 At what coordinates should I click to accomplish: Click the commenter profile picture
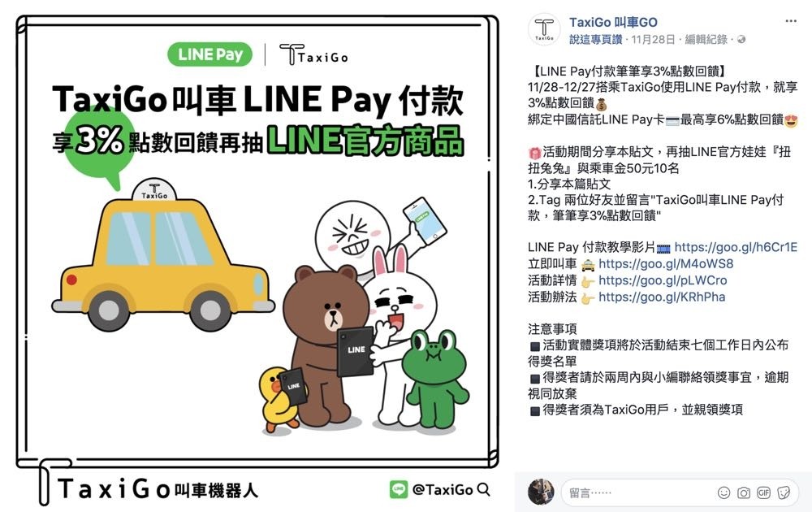[541, 492]
